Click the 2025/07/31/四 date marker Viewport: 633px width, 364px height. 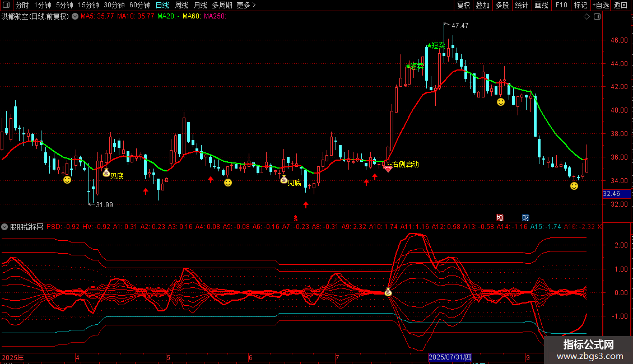coord(450,357)
